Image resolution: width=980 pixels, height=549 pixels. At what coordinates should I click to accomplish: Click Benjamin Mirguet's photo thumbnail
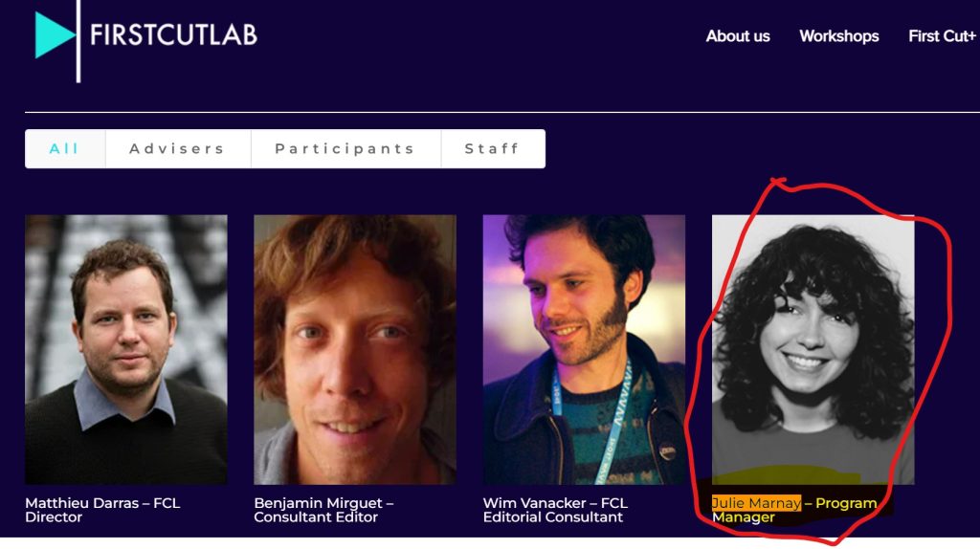point(354,349)
